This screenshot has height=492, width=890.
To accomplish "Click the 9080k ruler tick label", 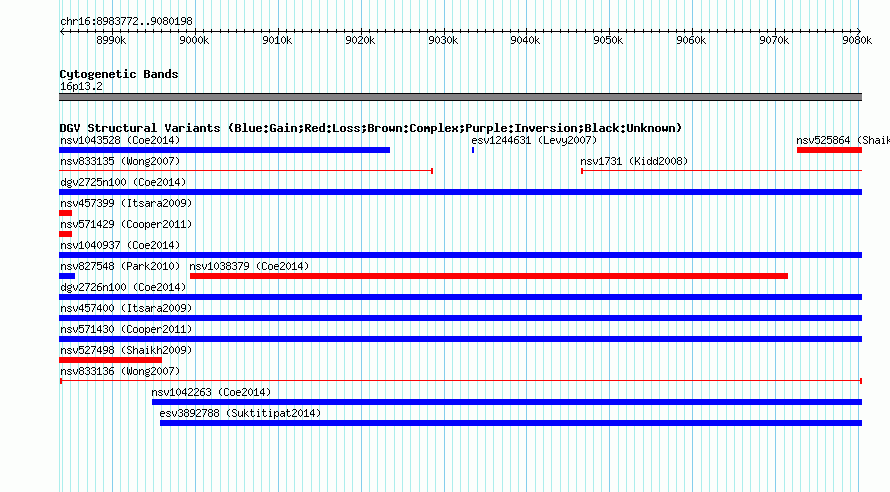I will pos(857,40).
